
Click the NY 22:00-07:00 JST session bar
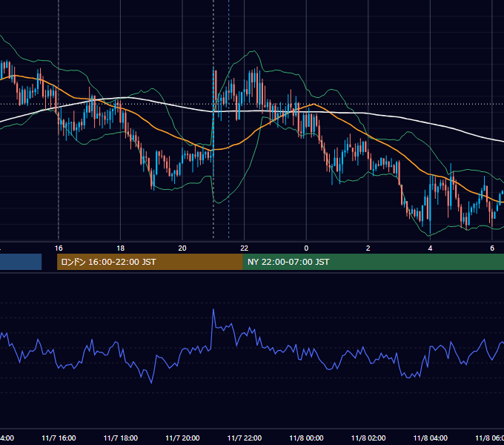tap(373, 262)
